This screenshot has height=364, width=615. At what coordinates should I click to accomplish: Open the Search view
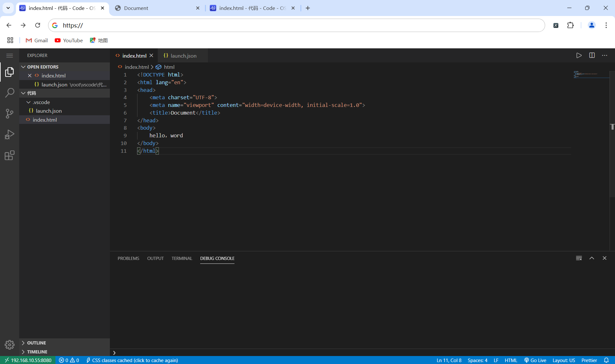pyautogui.click(x=10, y=93)
